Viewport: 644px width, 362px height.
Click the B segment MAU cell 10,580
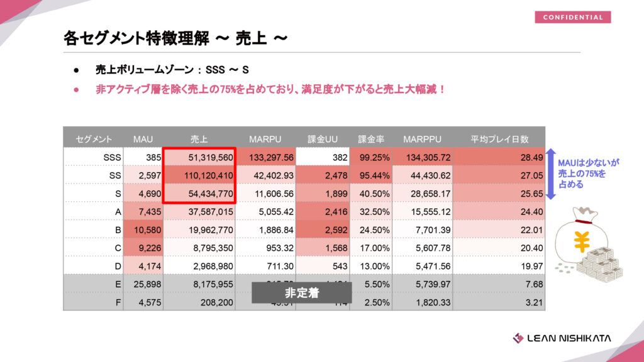coord(143,230)
